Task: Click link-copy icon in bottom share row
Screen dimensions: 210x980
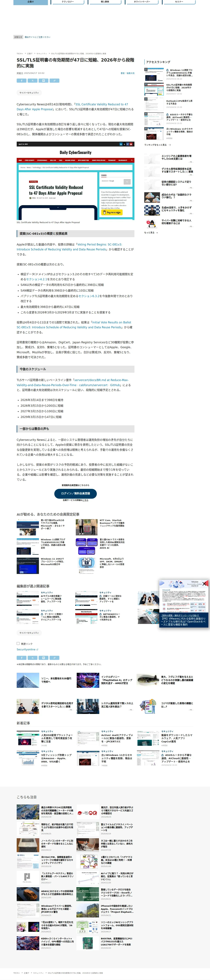Action: [x=54, y=658]
